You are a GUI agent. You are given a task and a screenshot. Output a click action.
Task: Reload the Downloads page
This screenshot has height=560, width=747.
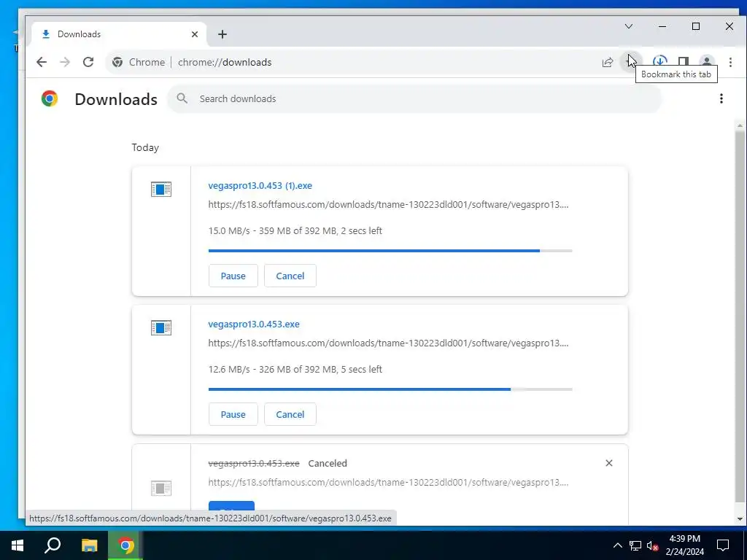[x=88, y=62]
